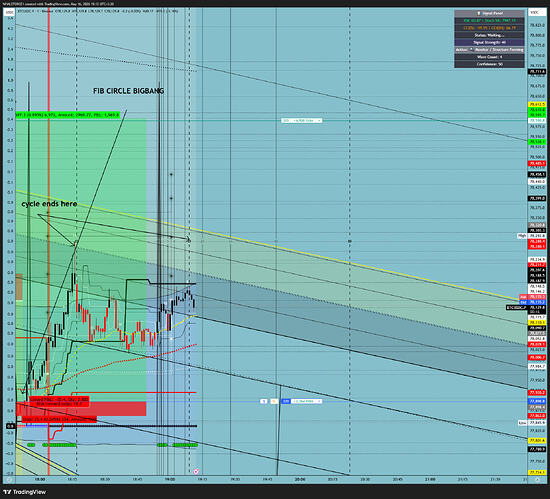Click the small blue order icon on blue line
Viewport: 550px width, 499px height.
(263, 401)
